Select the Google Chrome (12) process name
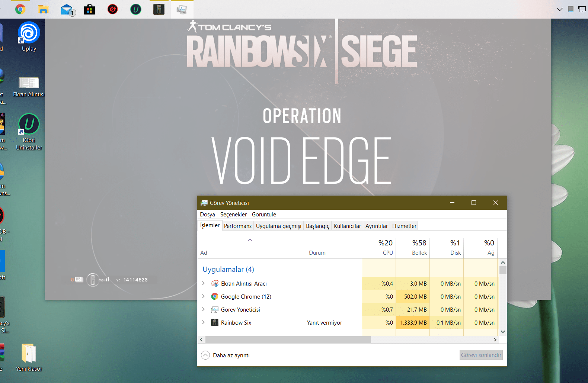 click(x=246, y=297)
